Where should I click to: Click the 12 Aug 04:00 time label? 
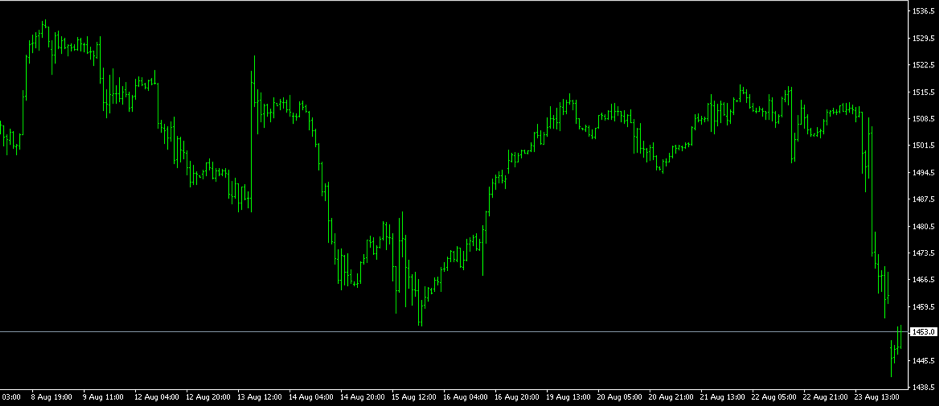[156, 398]
